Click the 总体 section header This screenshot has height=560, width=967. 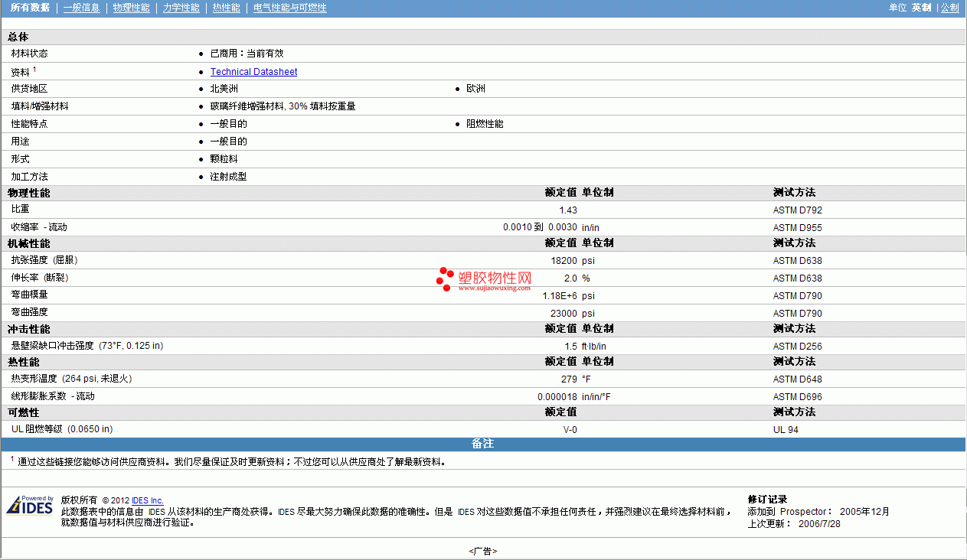[18, 37]
